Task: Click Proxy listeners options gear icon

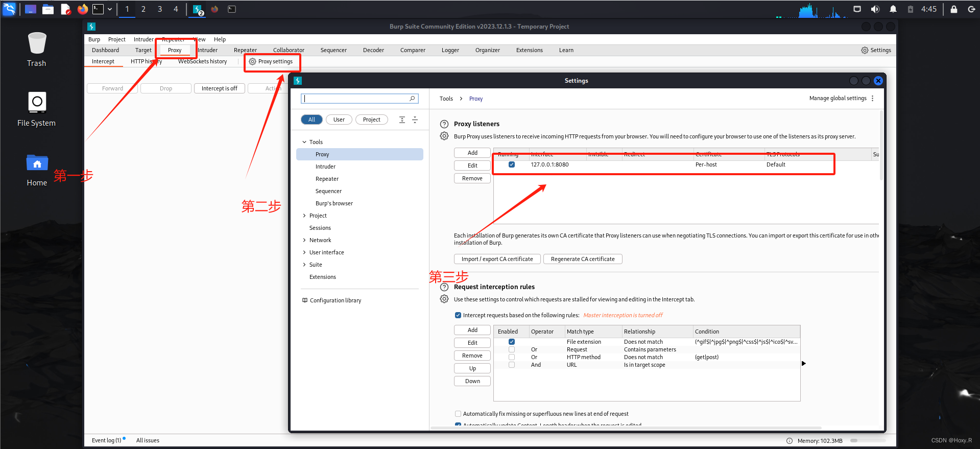Action: click(x=444, y=136)
